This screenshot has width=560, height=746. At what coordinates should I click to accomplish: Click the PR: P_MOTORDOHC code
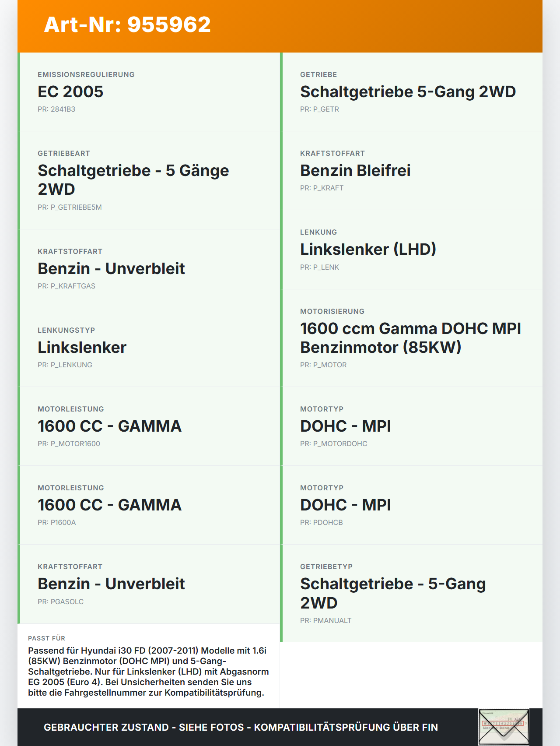click(333, 444)
